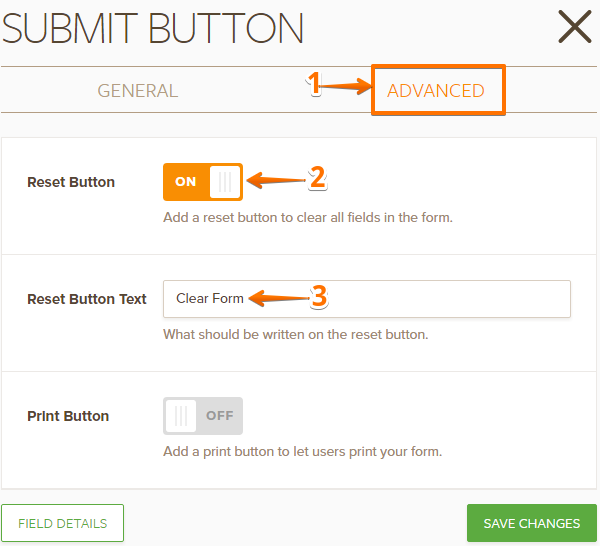Viewport: 600px width, 546px height.
Task: Click the Reset Button setting label
Action: [71, 182]
